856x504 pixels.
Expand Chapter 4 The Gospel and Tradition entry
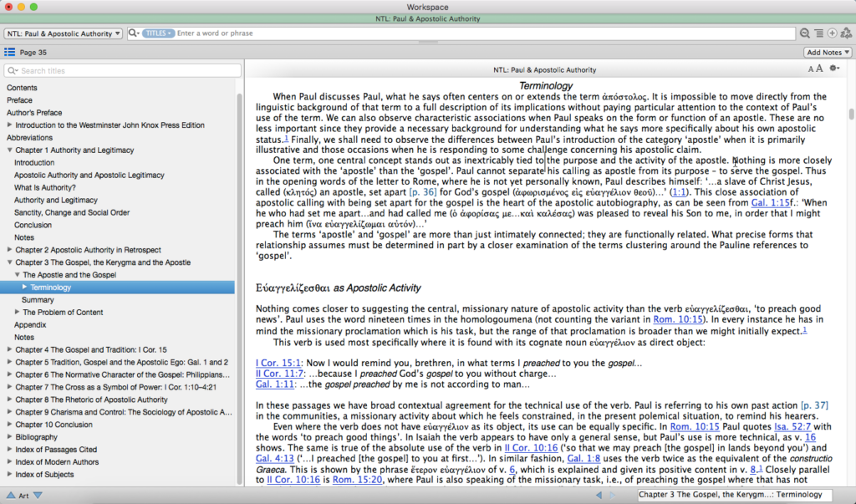click(10, 349)
